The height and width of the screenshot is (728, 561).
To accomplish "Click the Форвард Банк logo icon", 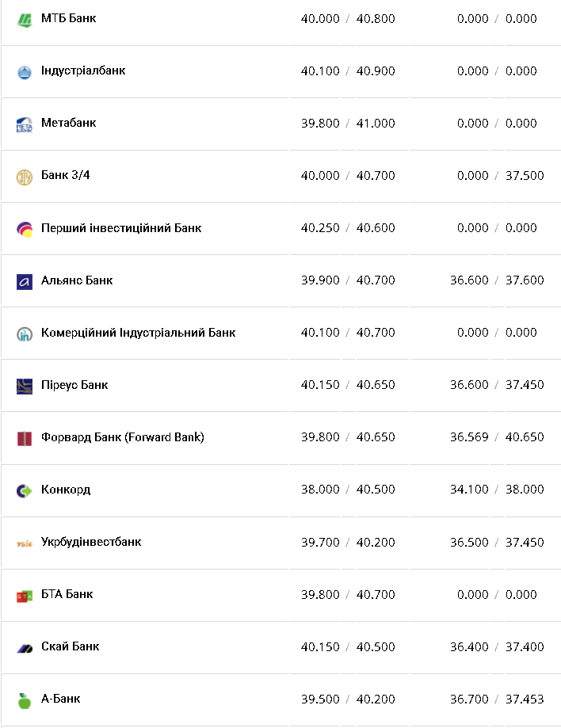I will [25, 438].
